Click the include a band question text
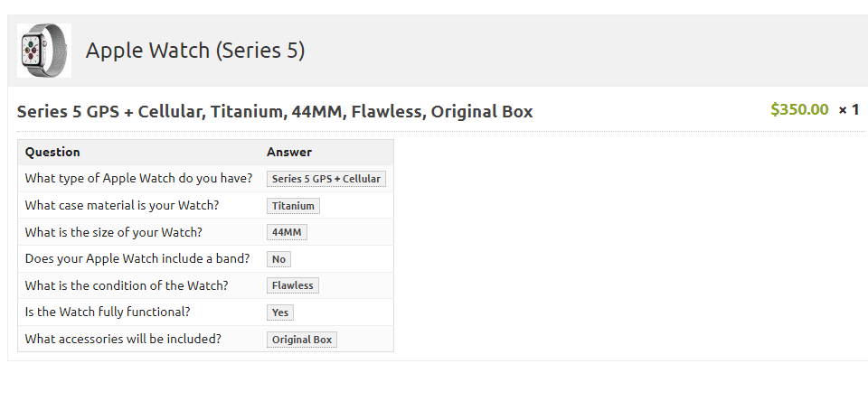Image resolution: width=868 pixels, height=401 pixels. [x=137, y=259]
